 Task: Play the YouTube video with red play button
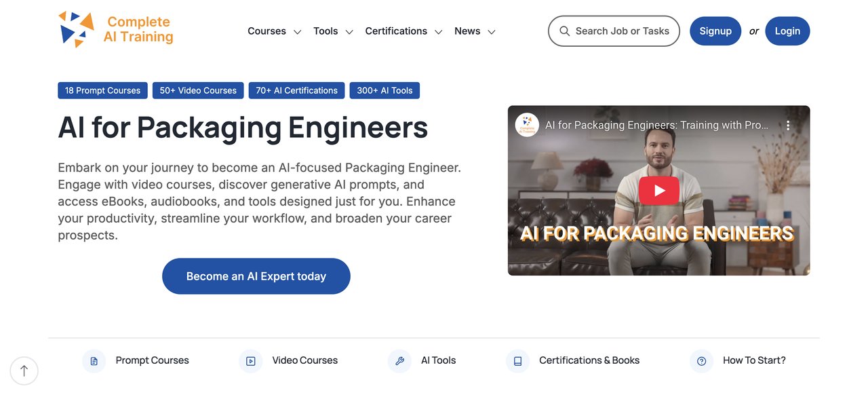click(658, 191)
